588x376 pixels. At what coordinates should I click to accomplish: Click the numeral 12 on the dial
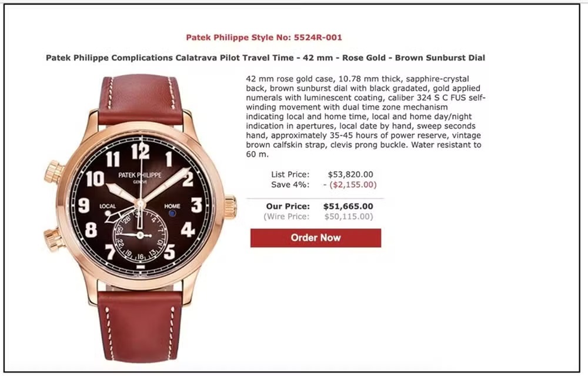[141, 152]
